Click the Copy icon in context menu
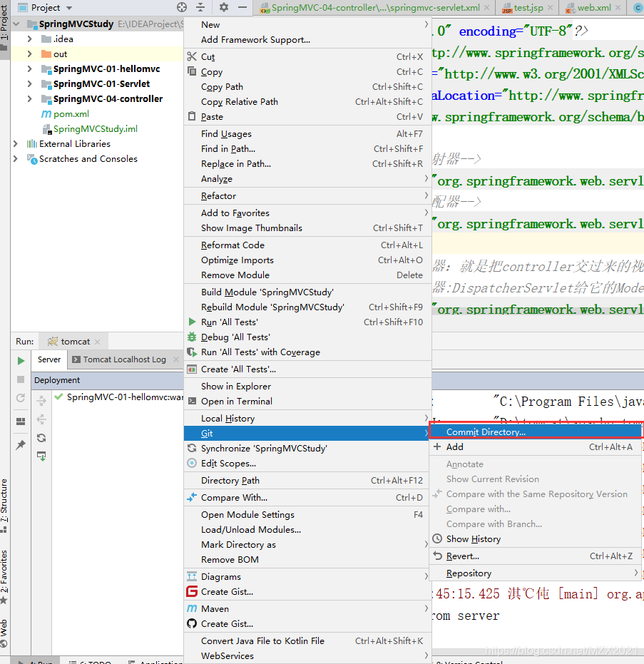The image size is (644, 664). click(x=192, y=71)
